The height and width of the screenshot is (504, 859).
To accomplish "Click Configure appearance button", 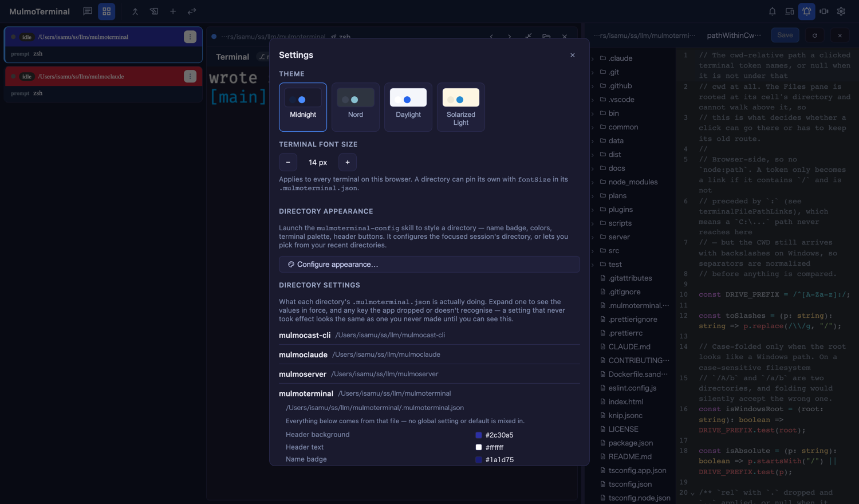I will tap(429, 264).
